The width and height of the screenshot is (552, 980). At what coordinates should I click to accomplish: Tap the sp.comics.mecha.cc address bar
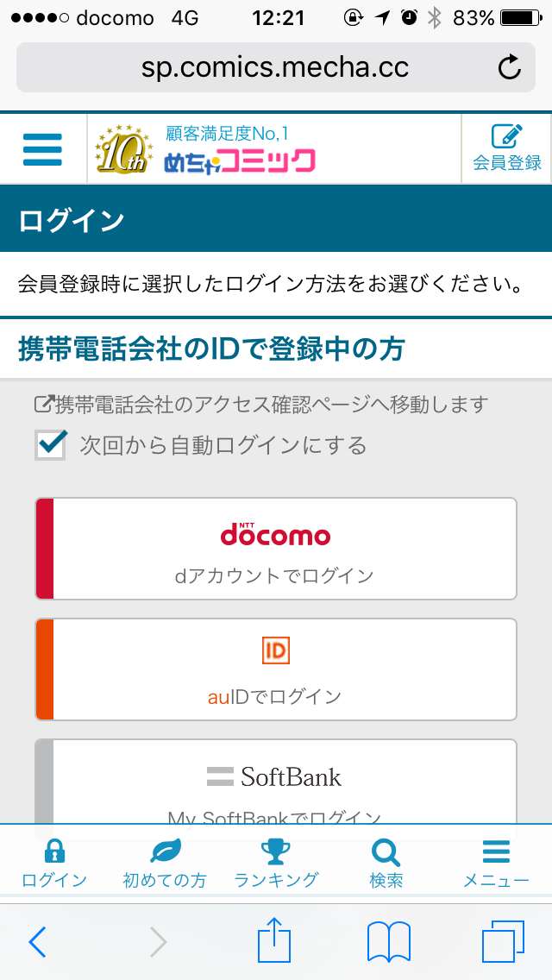[274, 67]
